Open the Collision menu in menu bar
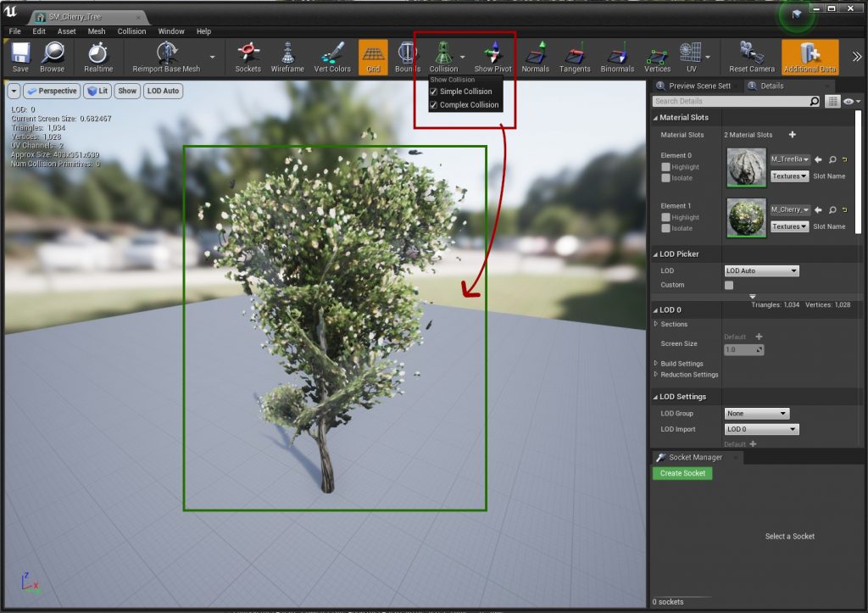 (131, 31)
